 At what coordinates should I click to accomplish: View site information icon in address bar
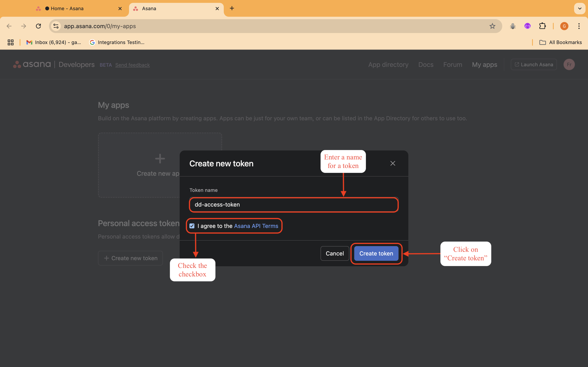(56, 26)
